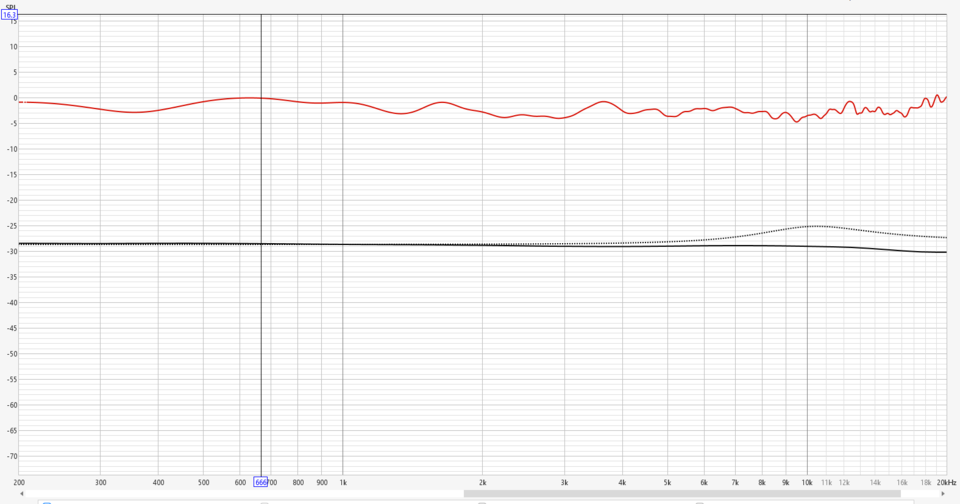Click the horizontal scrollbar thumb

tap(682, 494)
